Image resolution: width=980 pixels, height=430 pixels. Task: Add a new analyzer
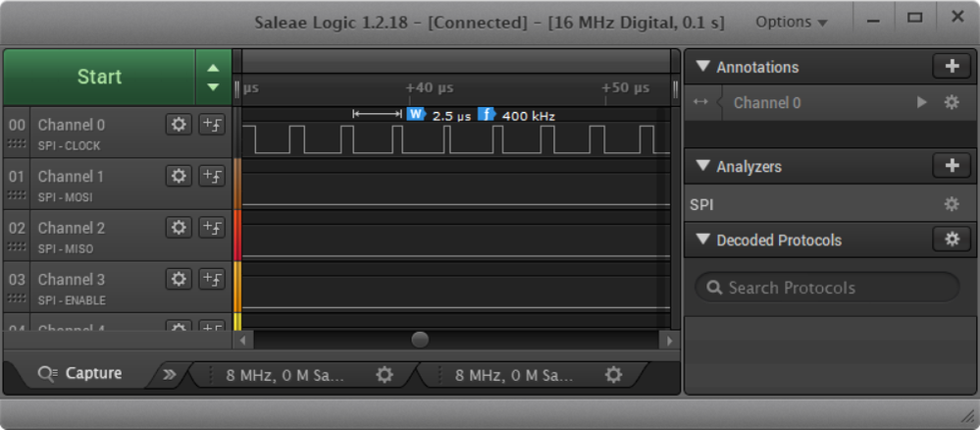pyautogui.click(x=952, y=165)
